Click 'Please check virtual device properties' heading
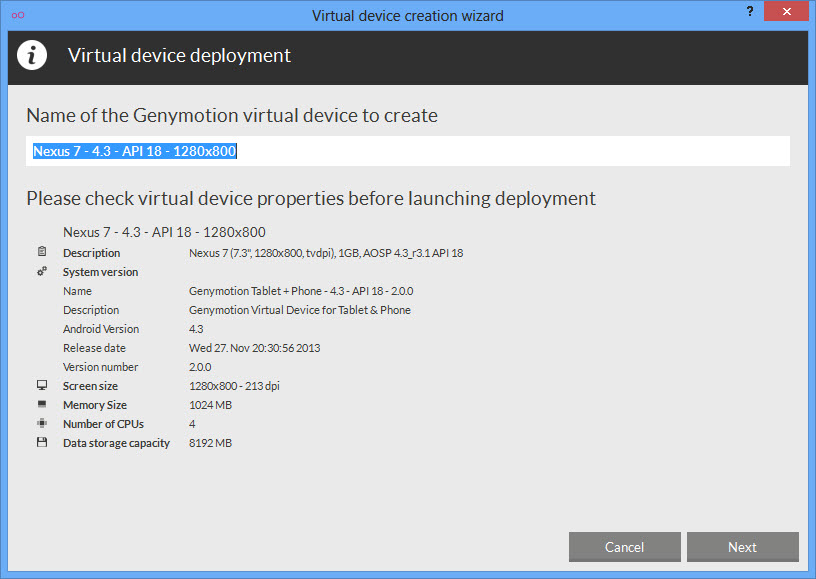Screen dimensions: 816x579 click(311, 198)
